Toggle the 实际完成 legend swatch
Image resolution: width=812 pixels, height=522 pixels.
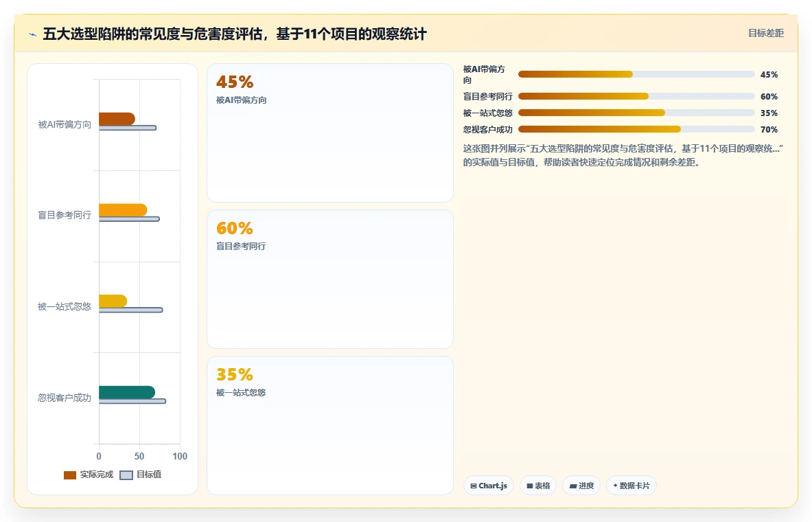coord(70,475)
